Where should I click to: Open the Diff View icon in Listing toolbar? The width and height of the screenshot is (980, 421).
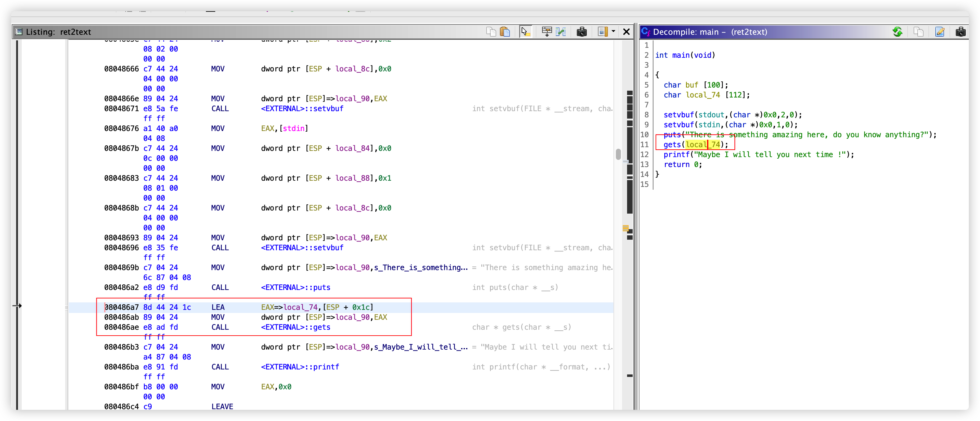point(561,32)
